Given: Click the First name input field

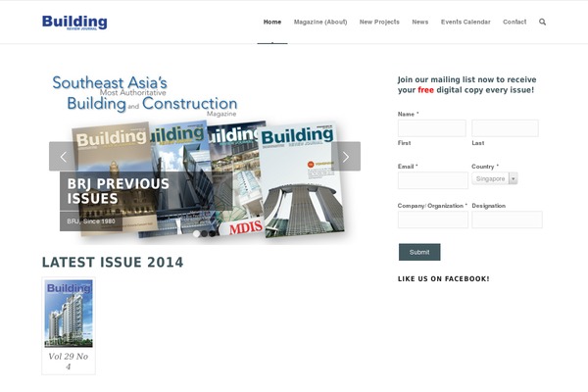Looking at the screenshot, I should point(432,128).
